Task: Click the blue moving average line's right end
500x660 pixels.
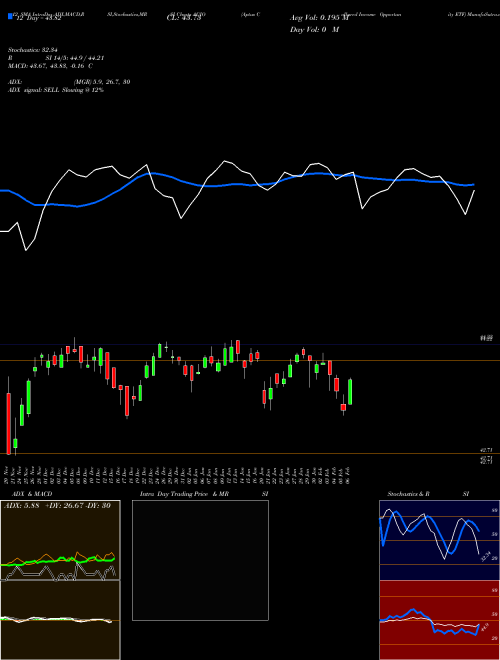Action: 473,184
